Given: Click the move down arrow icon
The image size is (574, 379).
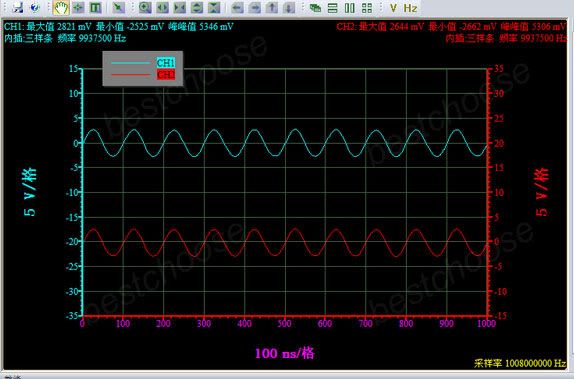Looking at the screenshot, I should coord(289,7).
